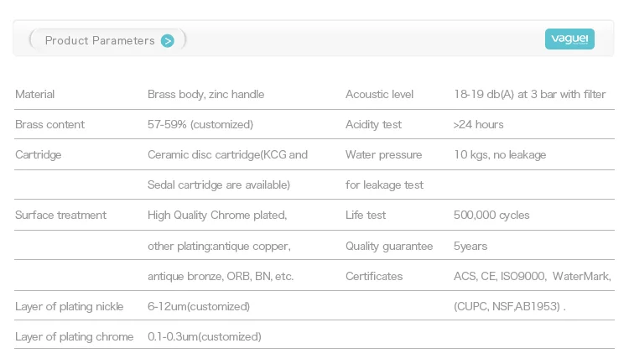Select the High Quality Chrome plated text
The height and width of the screenshot is (364, 629).
point(217,216)
